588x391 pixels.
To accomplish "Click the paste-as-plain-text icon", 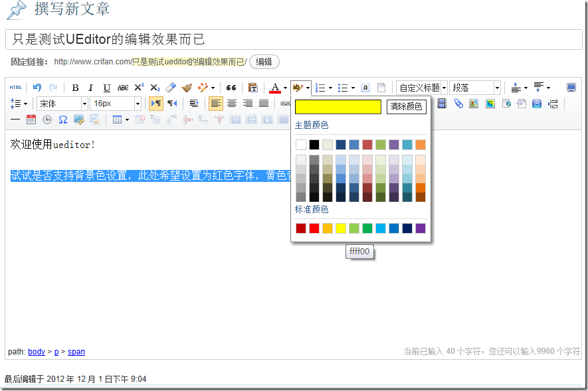I will pyautogui.click(x=253, y=88).
